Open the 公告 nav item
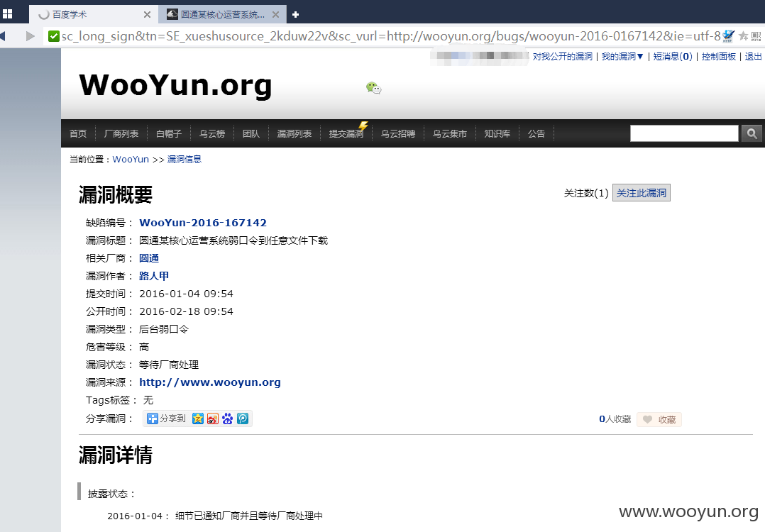The image size is (765, 532). tap(536, 133)
